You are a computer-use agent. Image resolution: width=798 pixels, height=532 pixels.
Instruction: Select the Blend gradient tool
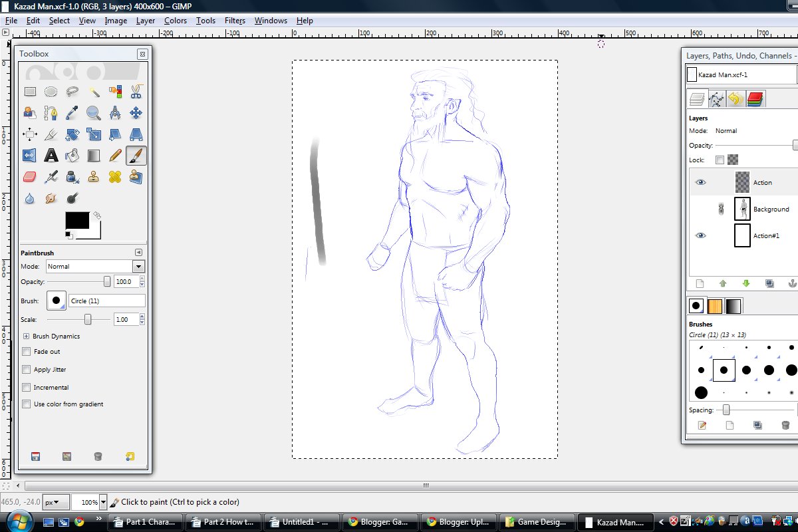(x=94, y=156)
